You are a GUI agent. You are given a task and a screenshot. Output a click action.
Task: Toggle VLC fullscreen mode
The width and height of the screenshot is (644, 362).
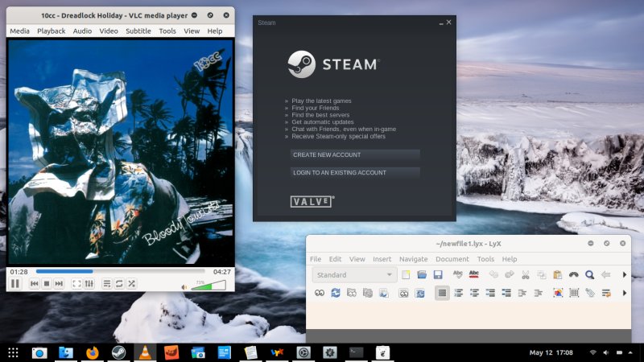tap(76, 284)
